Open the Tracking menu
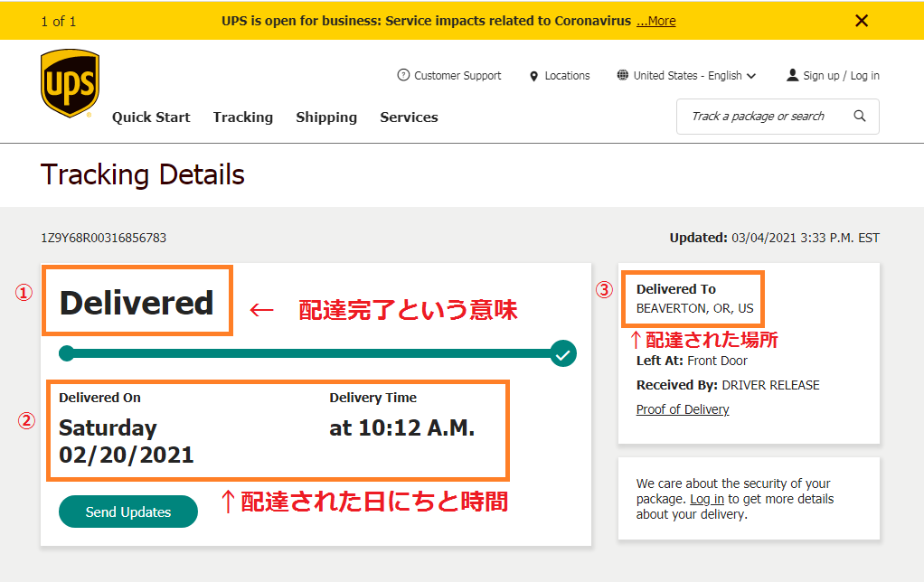 pos(243,117)
